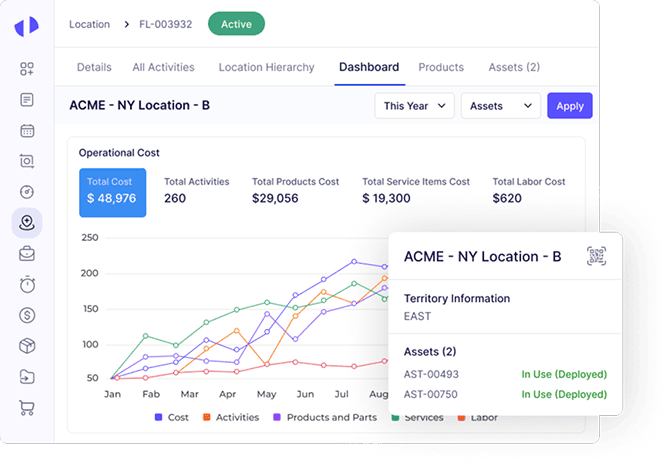Click the green Active status badge

(236, 24)
